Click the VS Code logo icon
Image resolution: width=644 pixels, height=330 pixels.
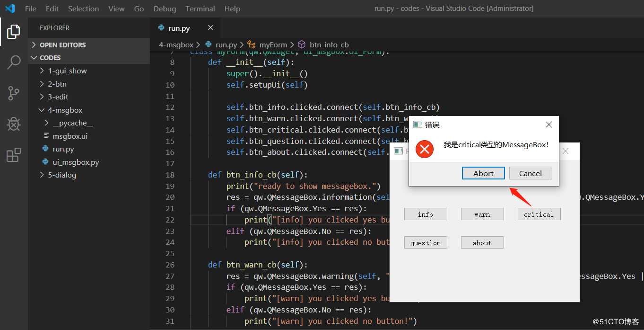coord(10,9)
